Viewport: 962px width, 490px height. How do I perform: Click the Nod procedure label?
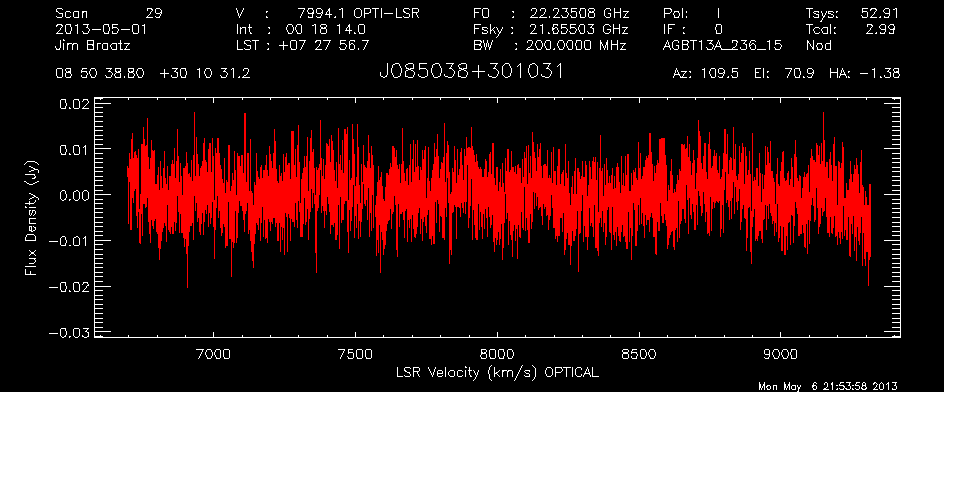click(818, 45)
